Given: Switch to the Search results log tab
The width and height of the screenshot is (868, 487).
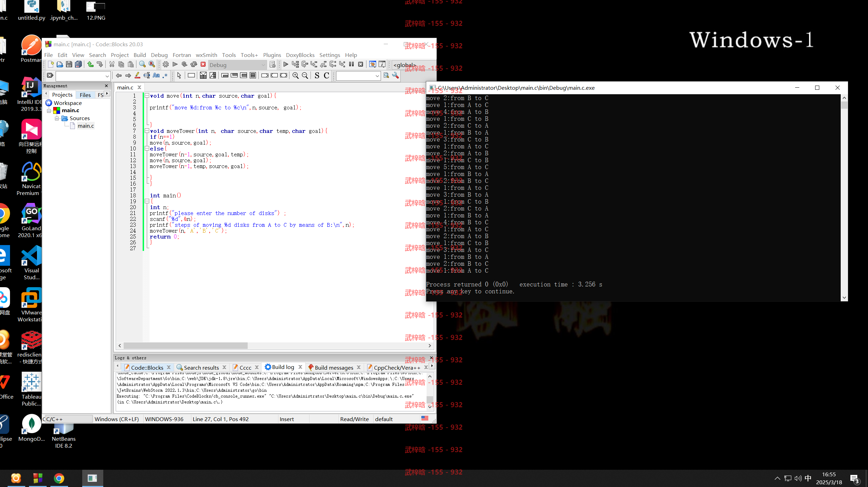Looking at the screenshot, I should click(201, 368).
